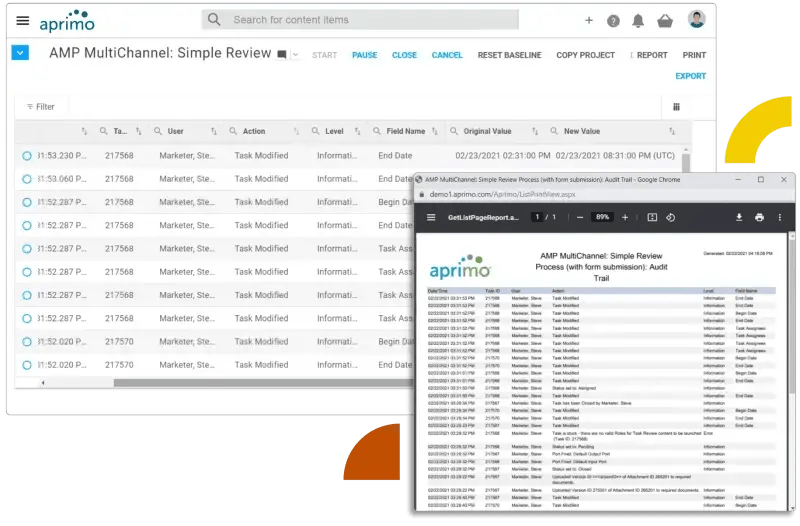Screen dimensions: 800x526
Task: Click the demo1.aprimo.com address bar URL
Action: click(x=503, y=194)
